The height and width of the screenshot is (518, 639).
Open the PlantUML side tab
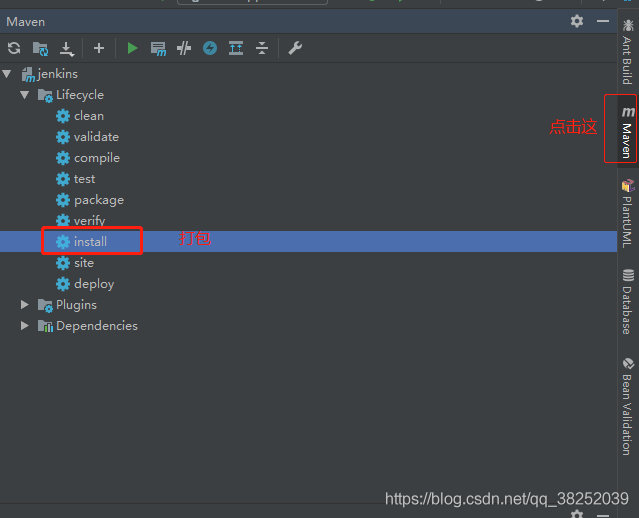[x=628, y=214]
